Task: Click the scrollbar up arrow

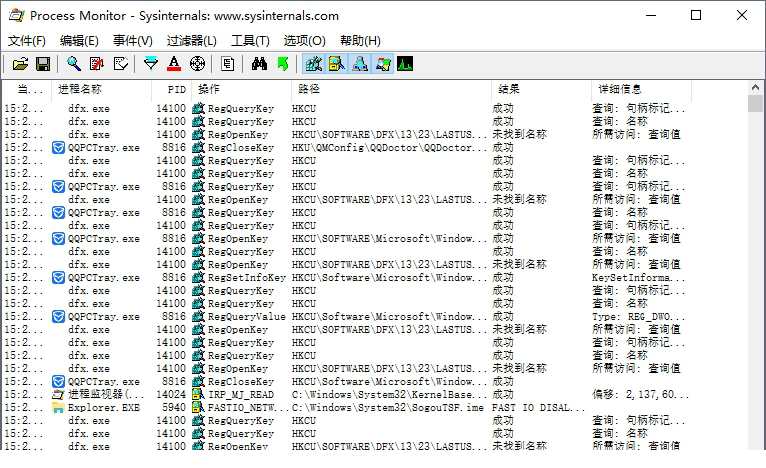Action: tap(755, 87)
